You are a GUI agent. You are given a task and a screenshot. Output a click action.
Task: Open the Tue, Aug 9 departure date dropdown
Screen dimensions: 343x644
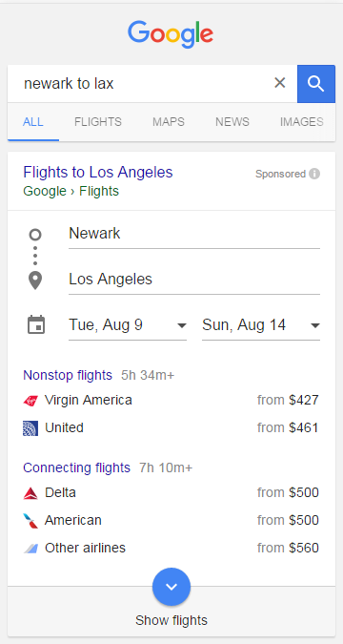128,325
